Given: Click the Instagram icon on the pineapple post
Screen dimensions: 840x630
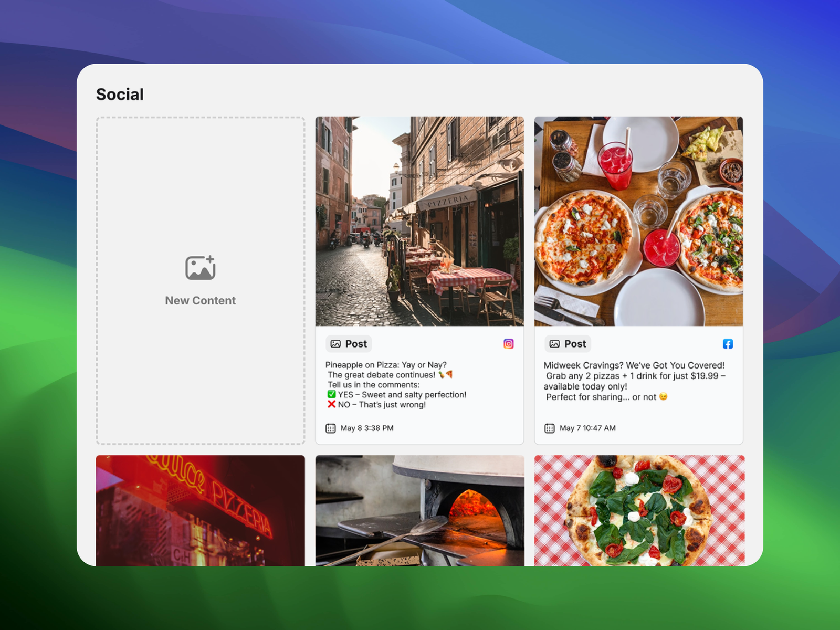Looking at the screenshot, I should point(508,344).
